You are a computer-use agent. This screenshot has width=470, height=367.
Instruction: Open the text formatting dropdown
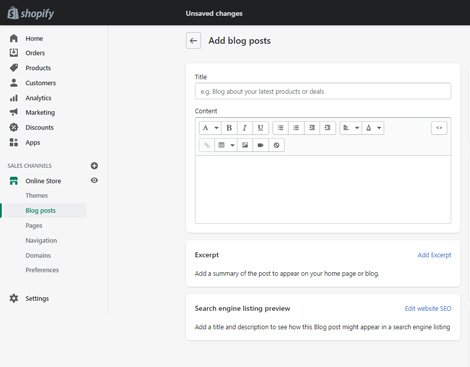pos(210,128)
